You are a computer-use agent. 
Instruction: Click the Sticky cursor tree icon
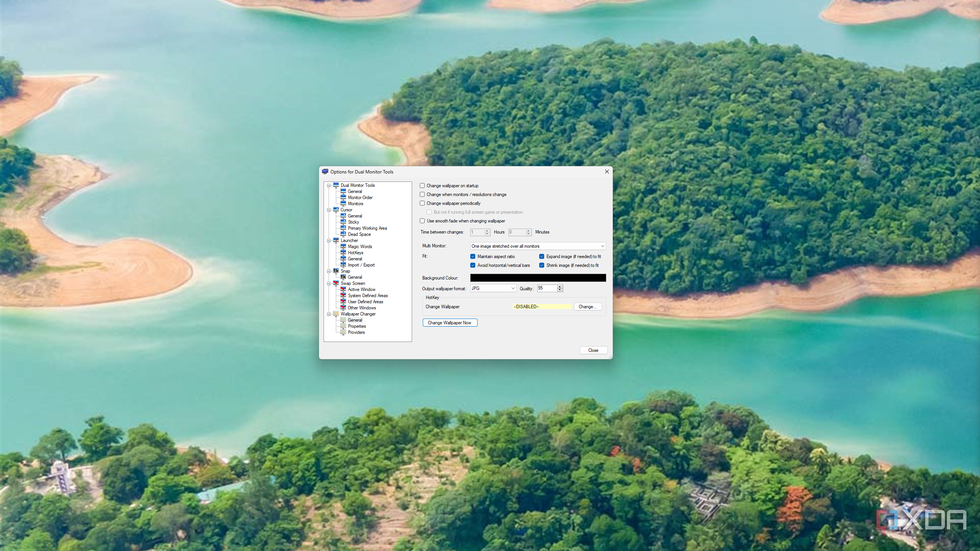pyautogui.click(x=343, y=222)
